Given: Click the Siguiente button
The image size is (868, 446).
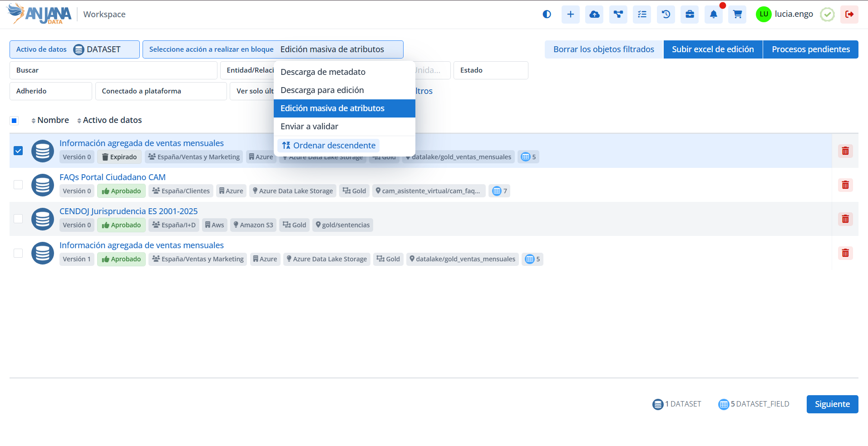Looking at the screenshot, I should tap(832, 404).
